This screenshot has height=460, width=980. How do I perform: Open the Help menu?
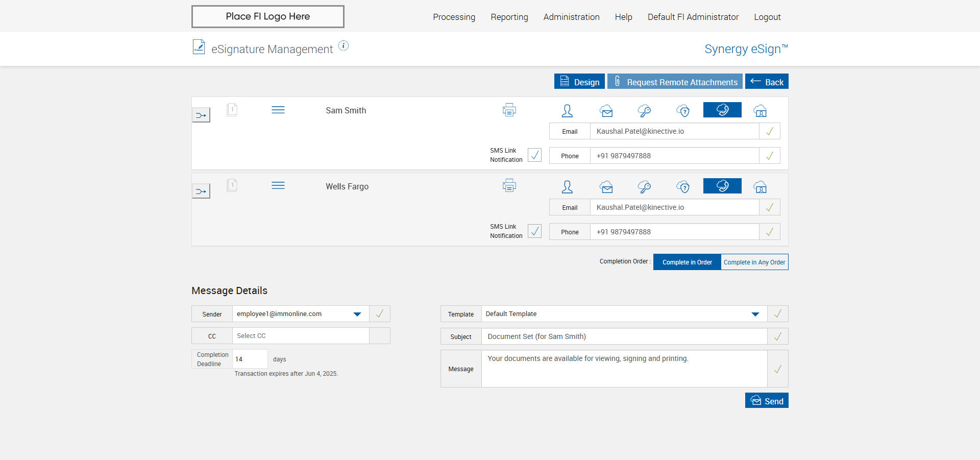pyautogui.click(x=624, y=17)
